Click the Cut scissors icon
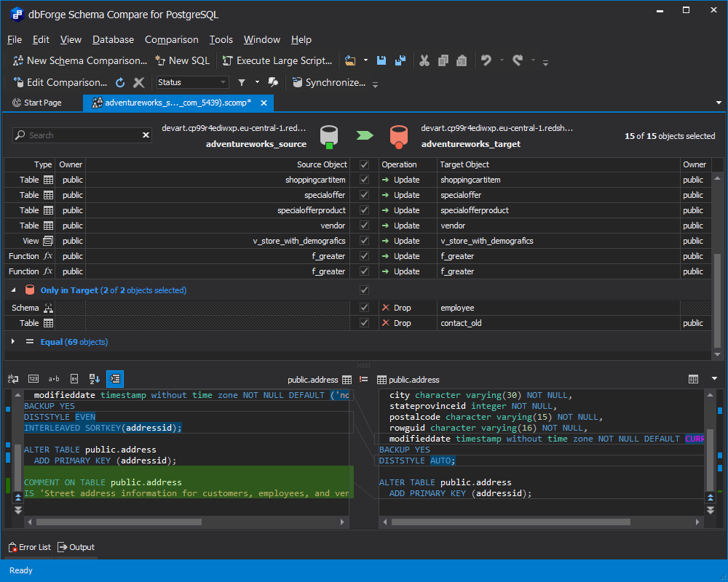Image resolution: width=728 pixels, height=582 pixels. pos(424,60)
